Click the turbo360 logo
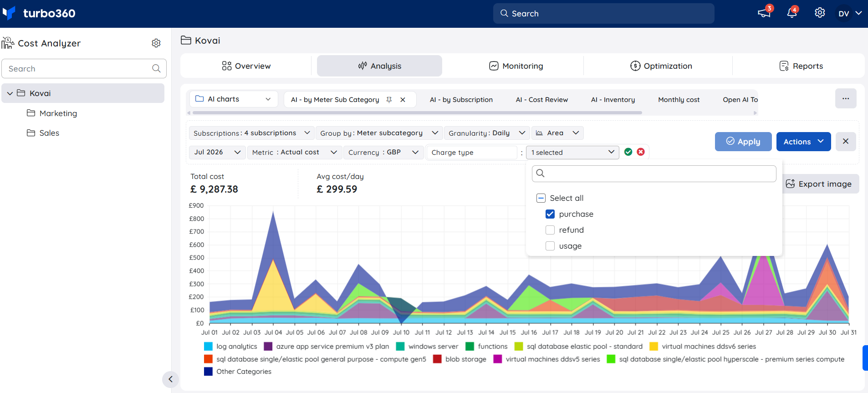This screenshot has height=393, width=868. click(39, 13)
